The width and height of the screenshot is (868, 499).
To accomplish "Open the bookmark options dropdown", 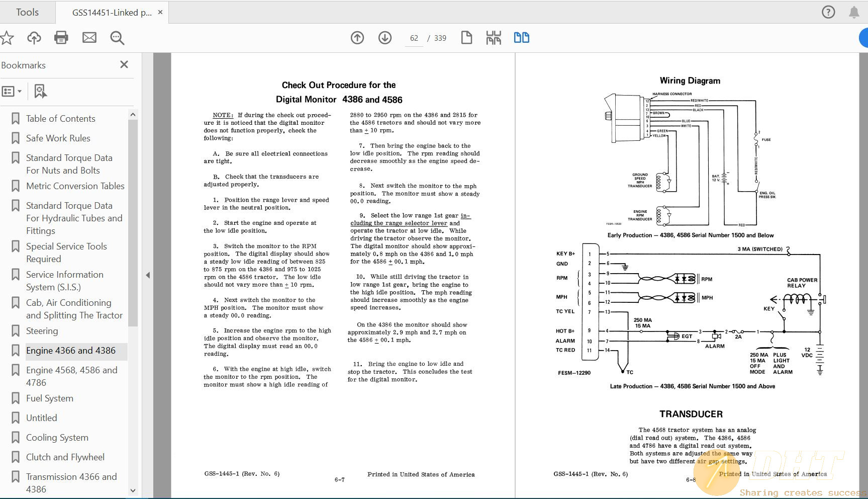I will coord(12,92).
